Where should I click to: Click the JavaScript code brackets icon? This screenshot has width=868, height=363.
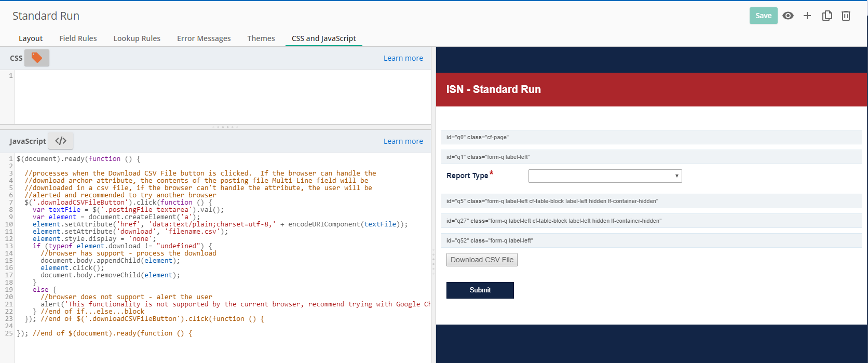point(61,141)
